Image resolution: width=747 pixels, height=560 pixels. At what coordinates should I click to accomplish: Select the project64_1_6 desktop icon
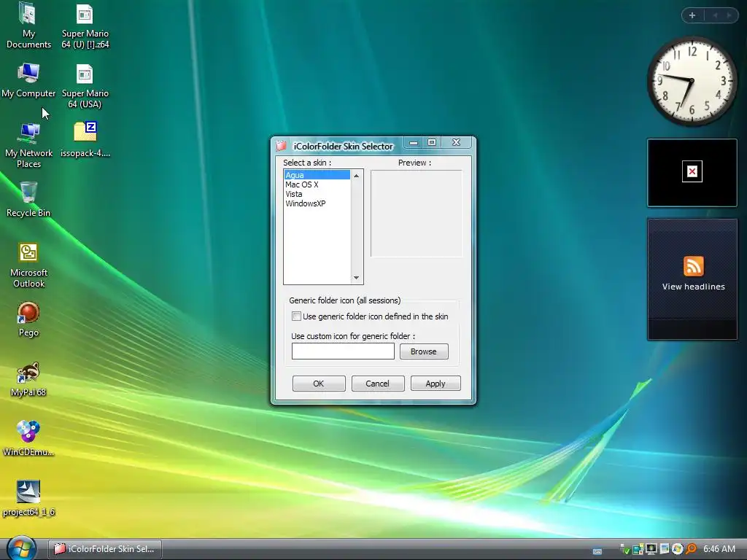pyautogui.click(x=28, y=498)
